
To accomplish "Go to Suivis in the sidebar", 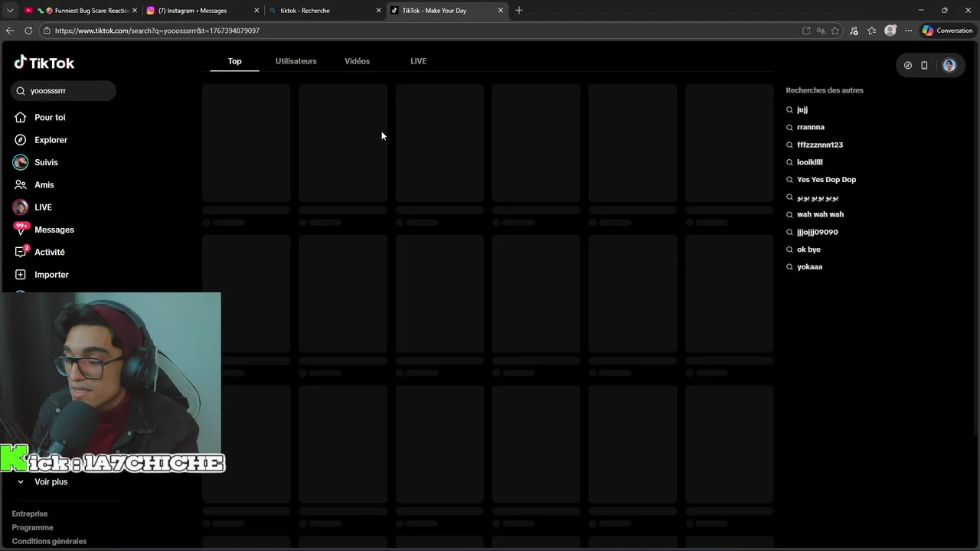I will pyautogui.click(x=46, y=162).
